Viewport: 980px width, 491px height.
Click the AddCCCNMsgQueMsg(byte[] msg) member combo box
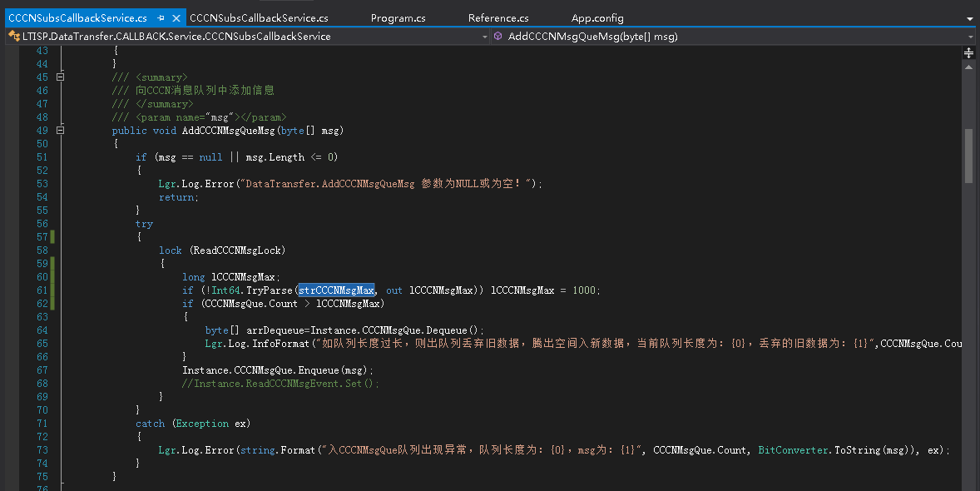coord(733,37)
